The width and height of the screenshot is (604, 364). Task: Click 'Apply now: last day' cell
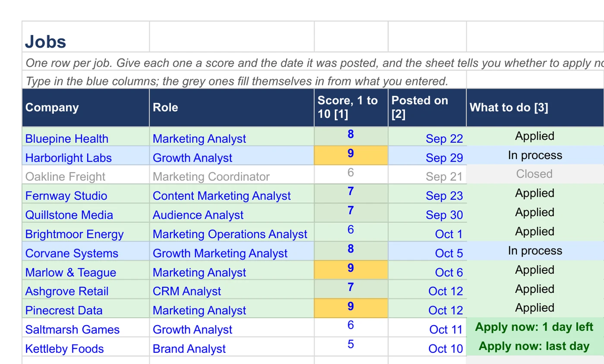point(535,346)
